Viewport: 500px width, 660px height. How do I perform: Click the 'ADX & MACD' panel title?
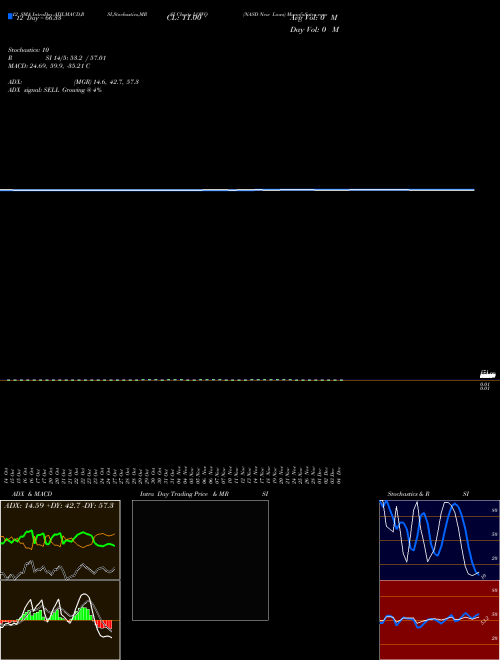tap(32, 494)
